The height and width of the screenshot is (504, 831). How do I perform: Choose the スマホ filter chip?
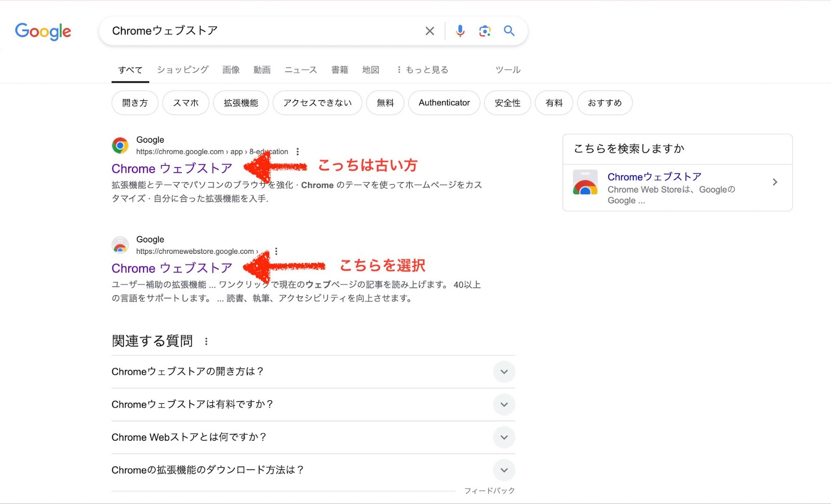(x=186, y=103)
